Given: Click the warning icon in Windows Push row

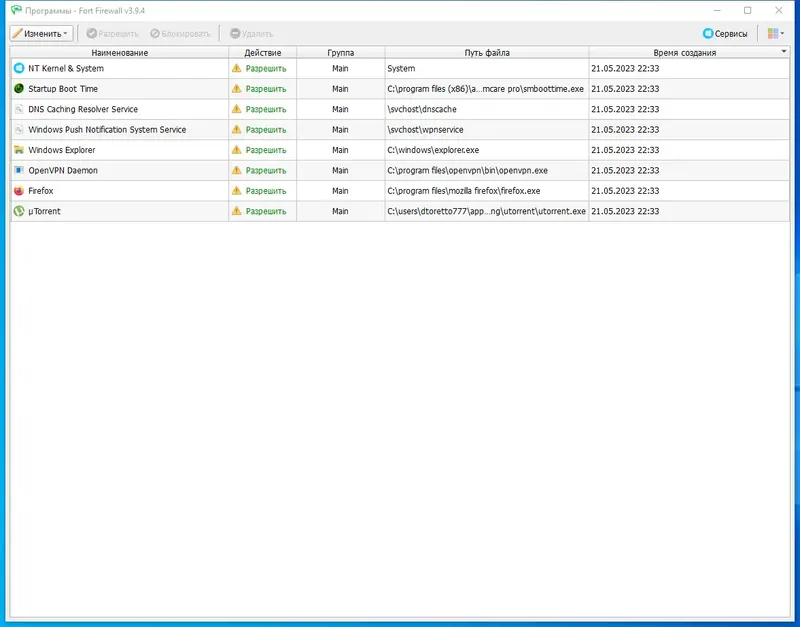Looking at the screenshot, I should tap(236, 129).
